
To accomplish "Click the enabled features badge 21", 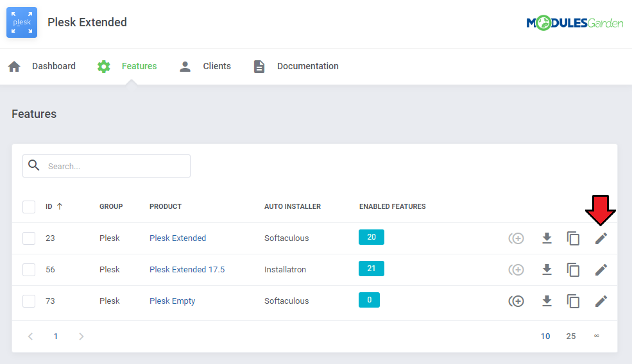I will pos(372,269).
